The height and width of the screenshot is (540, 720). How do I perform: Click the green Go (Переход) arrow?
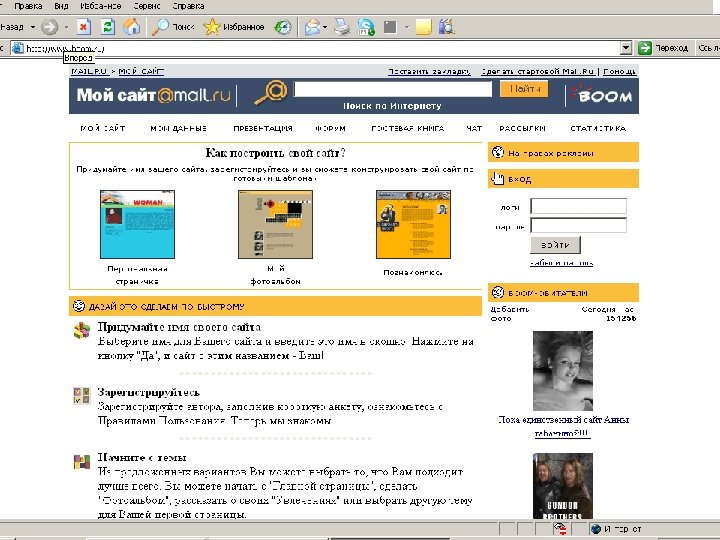[645, 48]
